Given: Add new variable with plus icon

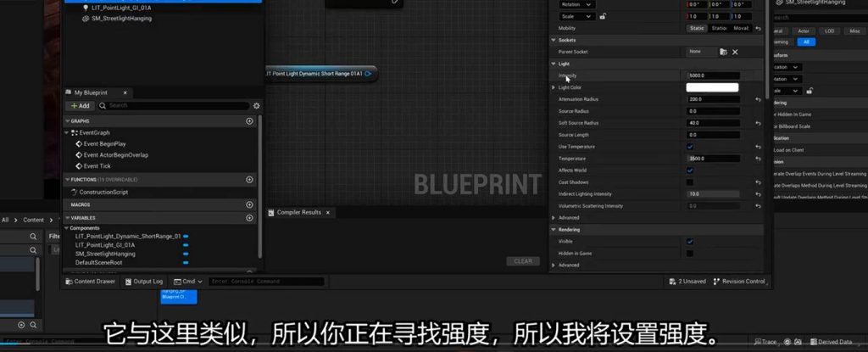Looking at the screenshot, I should [249, 217].
